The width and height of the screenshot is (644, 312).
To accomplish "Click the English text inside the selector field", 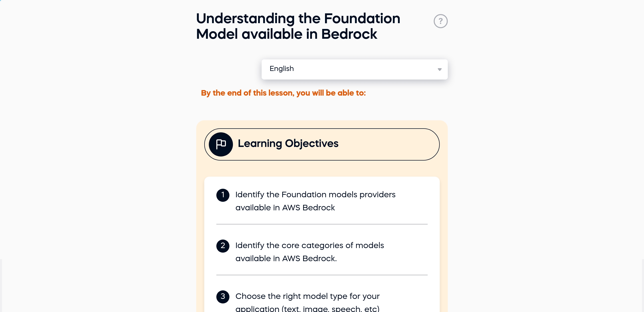I will (281, 69).
